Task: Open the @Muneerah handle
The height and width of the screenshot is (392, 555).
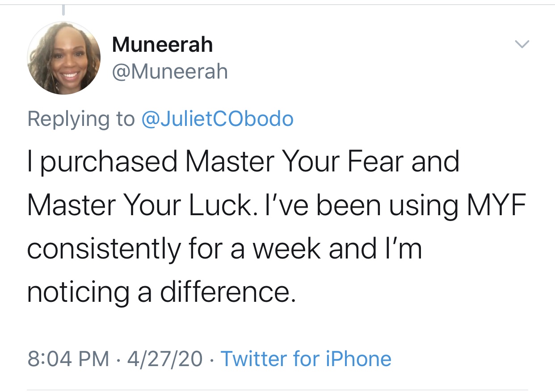Action: pos(170,72)
